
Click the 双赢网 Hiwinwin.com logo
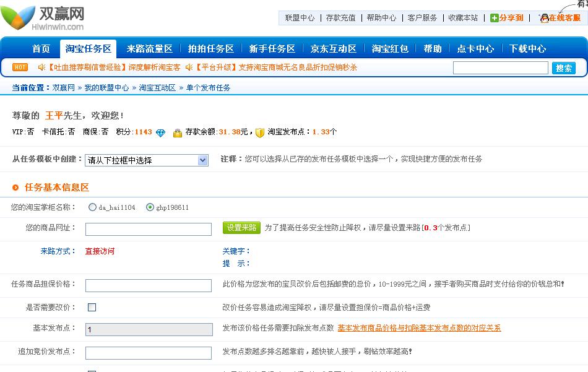pos(42,17)
